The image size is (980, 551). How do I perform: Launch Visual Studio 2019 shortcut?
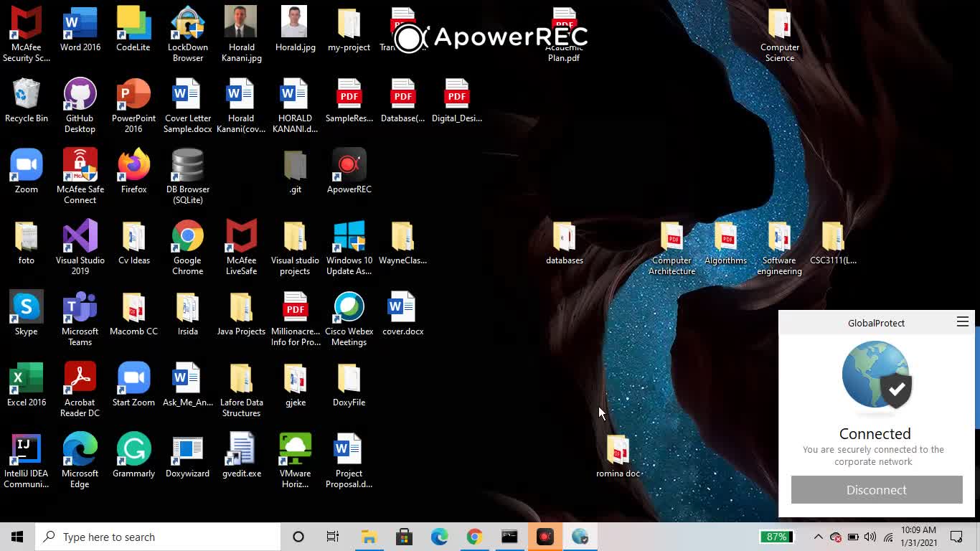80,247
